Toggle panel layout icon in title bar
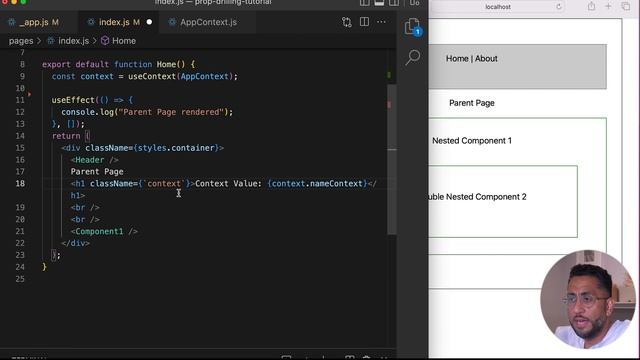Viewport: 640px width, 360px height. point(379,2)
